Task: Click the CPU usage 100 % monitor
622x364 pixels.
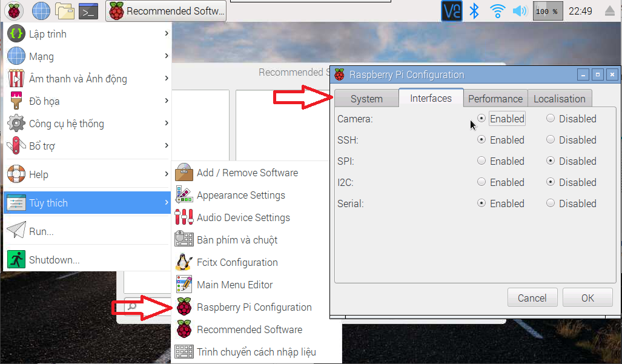Action: click(x=548, y=11)
